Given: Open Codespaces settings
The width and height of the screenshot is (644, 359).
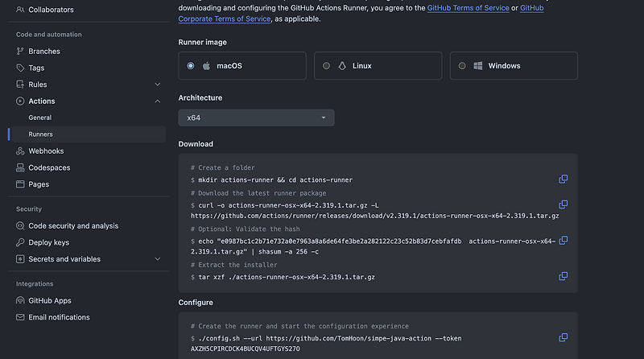Looking at the screenshot, I should click(x=49, y=167).
